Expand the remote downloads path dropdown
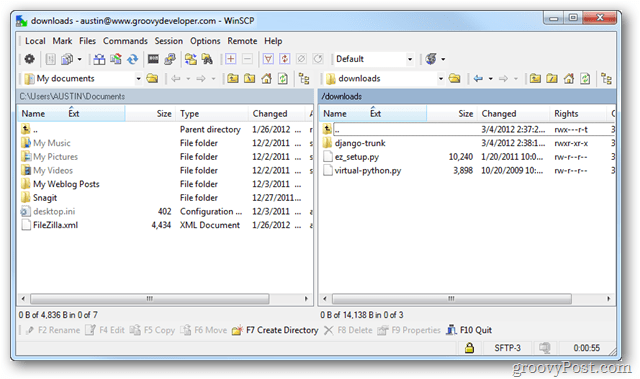 (441, 78)
